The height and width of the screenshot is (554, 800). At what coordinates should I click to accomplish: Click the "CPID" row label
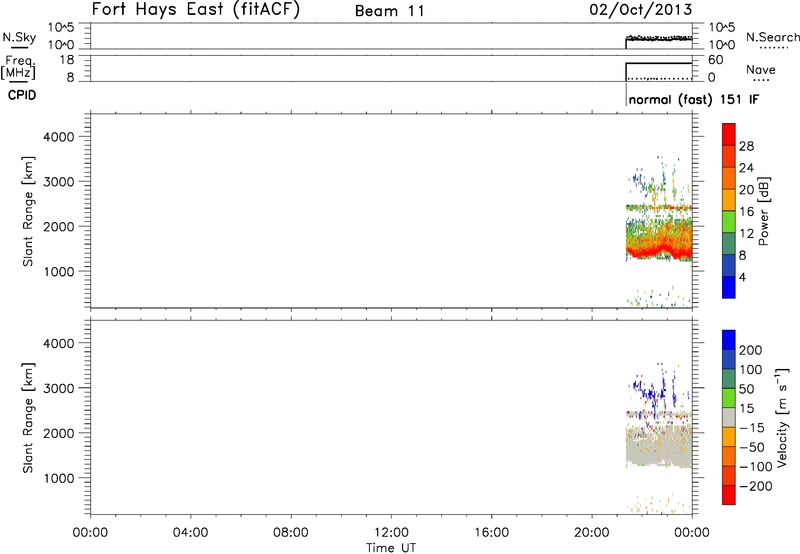pos(22,95)
